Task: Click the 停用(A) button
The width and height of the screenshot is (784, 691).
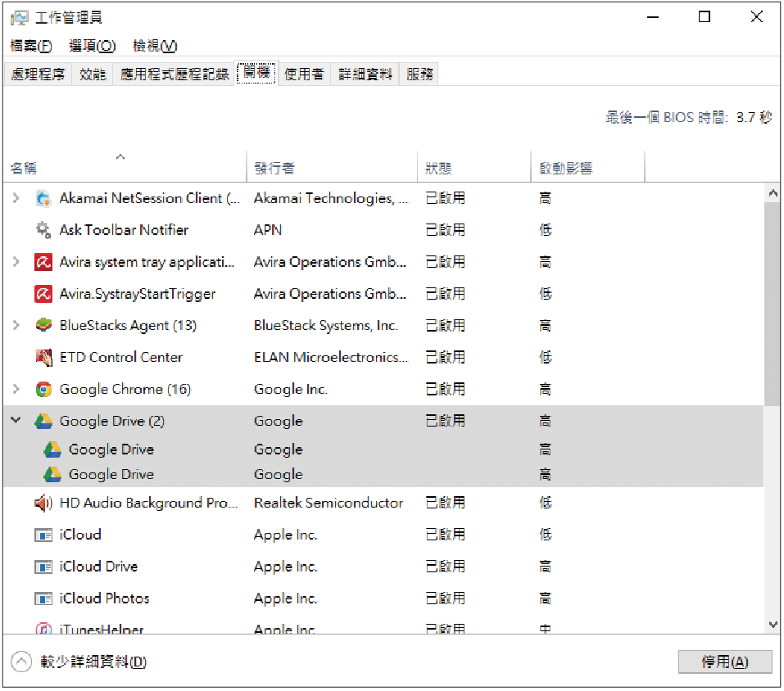Action: 725,662
